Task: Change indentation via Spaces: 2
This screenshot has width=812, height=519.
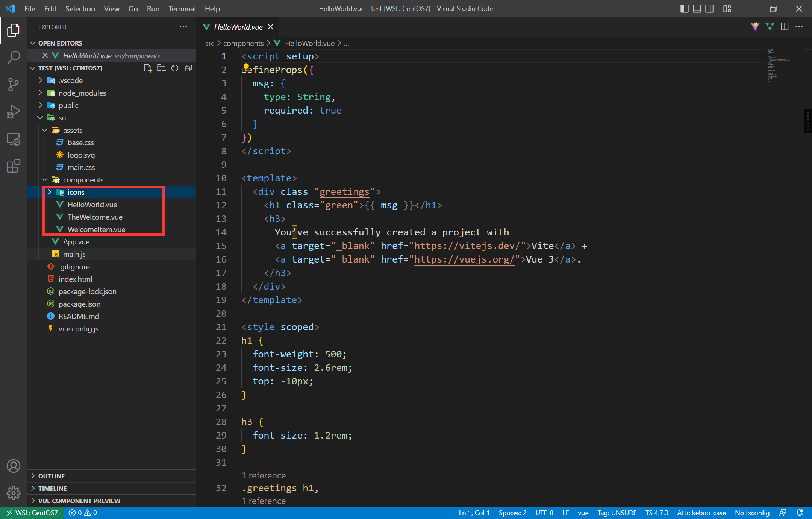Action: [512, 513]
